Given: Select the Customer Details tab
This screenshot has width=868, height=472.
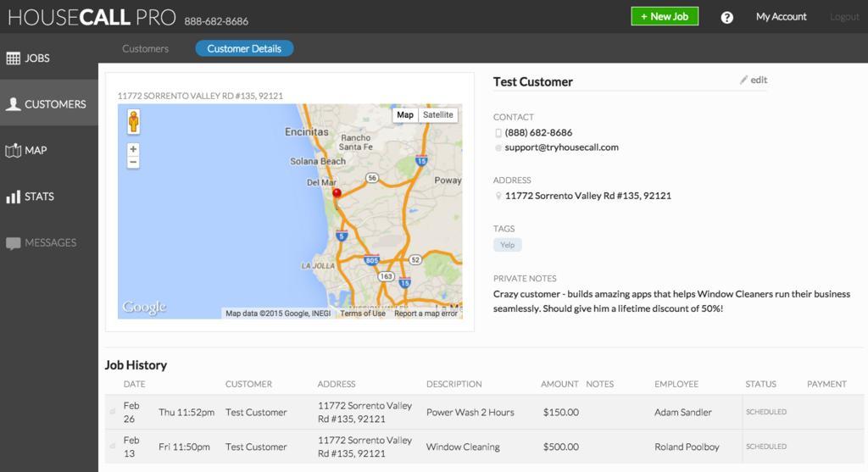Looking at the screenshot, I should (x=244, y=48).
